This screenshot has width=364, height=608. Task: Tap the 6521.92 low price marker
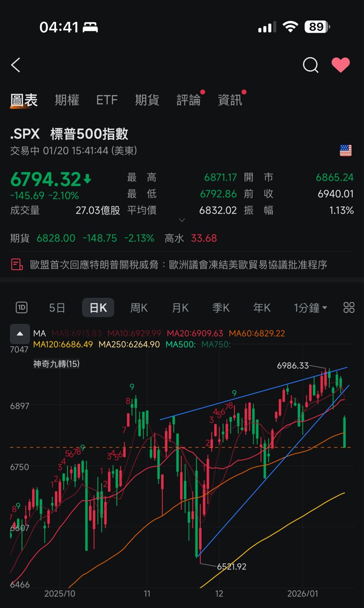[x=232, y=566]
